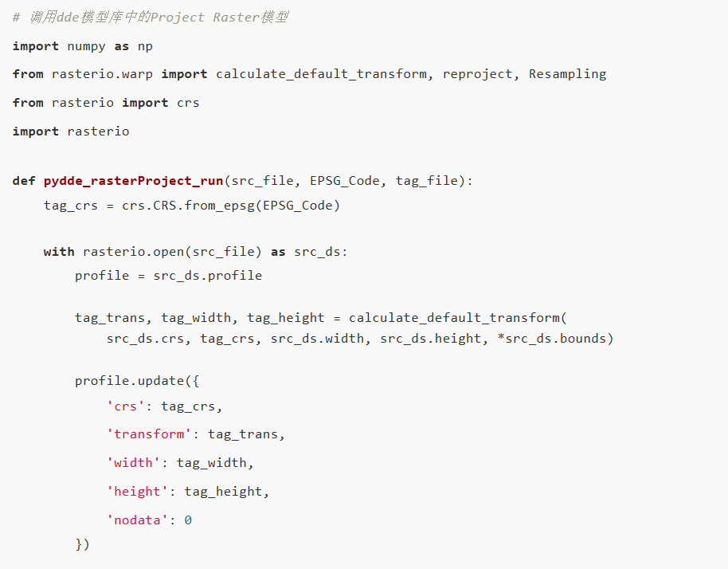Click '*src_ds.bounds' argument

coord(551,339)
